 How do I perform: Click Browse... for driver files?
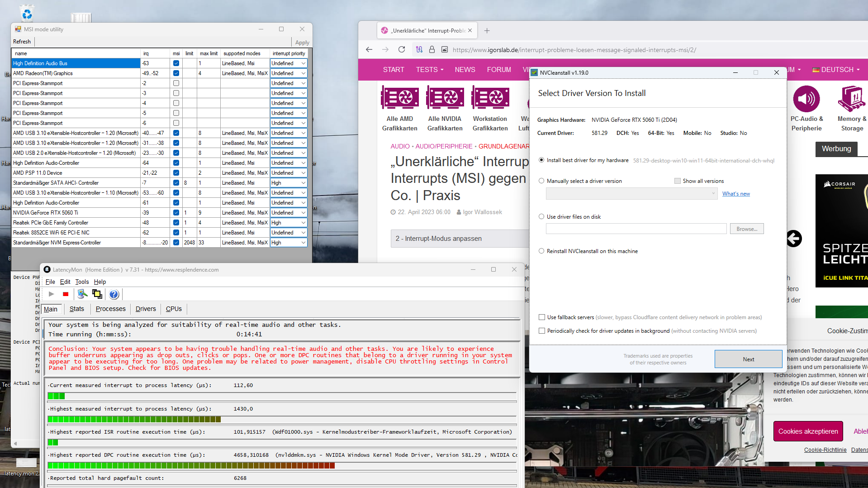click(x=747, y=229)
